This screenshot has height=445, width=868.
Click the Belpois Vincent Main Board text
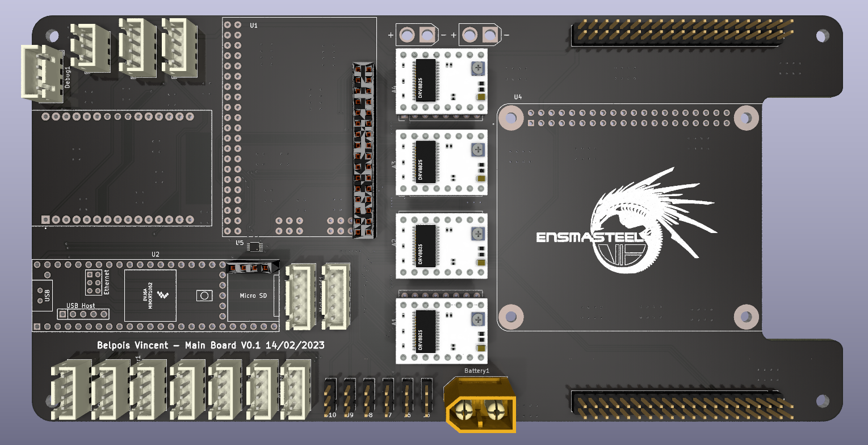point(211,345)
